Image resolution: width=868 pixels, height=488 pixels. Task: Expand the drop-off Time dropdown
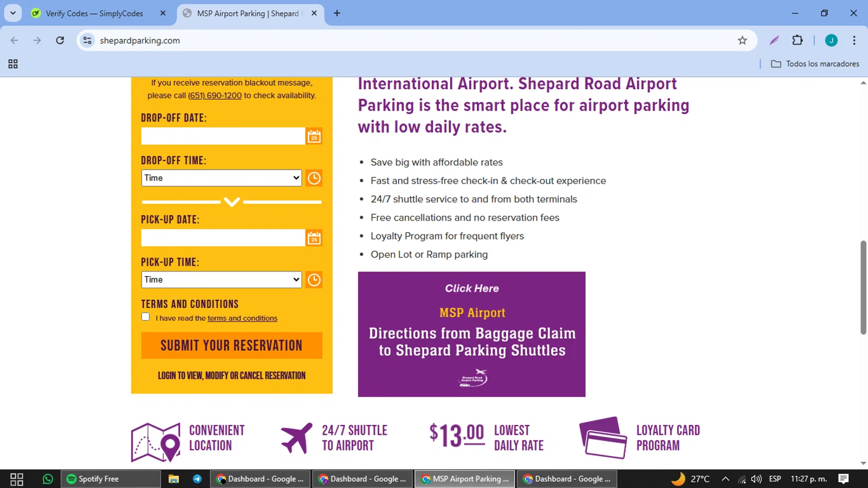222,178
